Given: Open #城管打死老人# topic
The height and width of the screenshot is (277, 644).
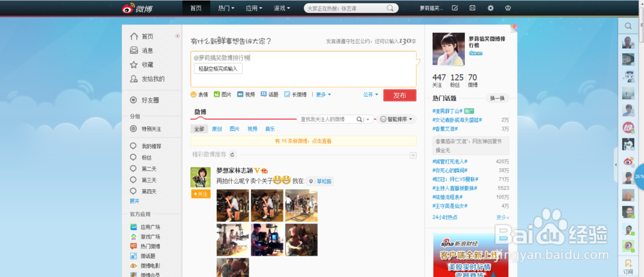Looking at the screenshot, I should pos(450,161).
